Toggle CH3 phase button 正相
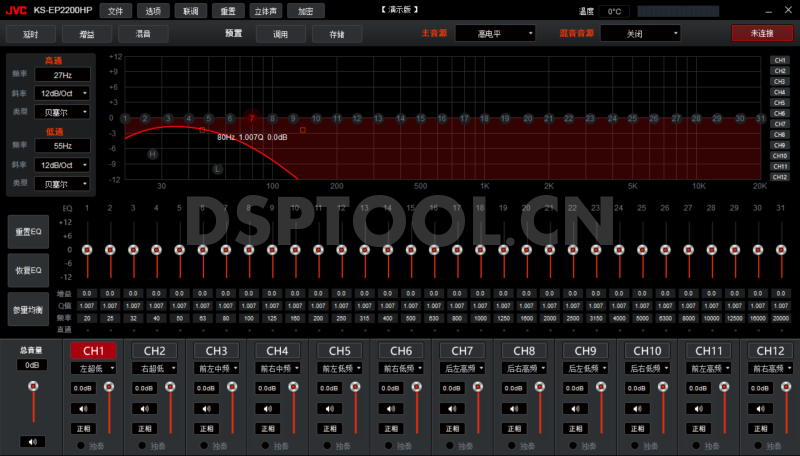The image size is (800, 456). 208,428
